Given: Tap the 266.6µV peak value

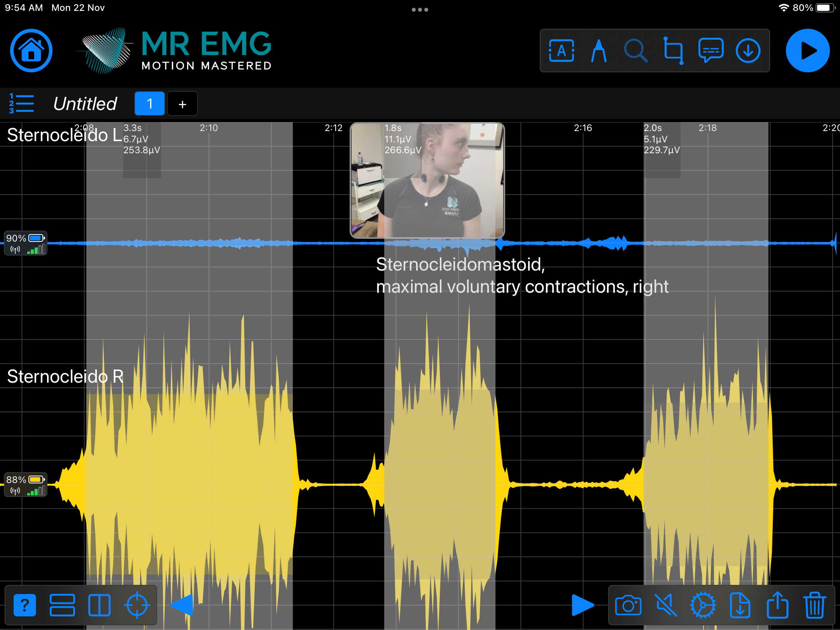Looking at the screenshot, I should click(403, 150).
